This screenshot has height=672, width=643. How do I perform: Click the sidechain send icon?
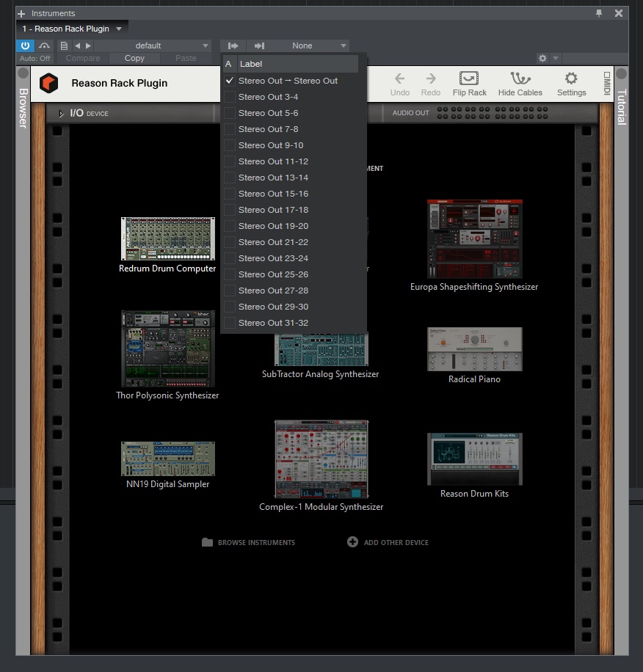pos(233,45)
